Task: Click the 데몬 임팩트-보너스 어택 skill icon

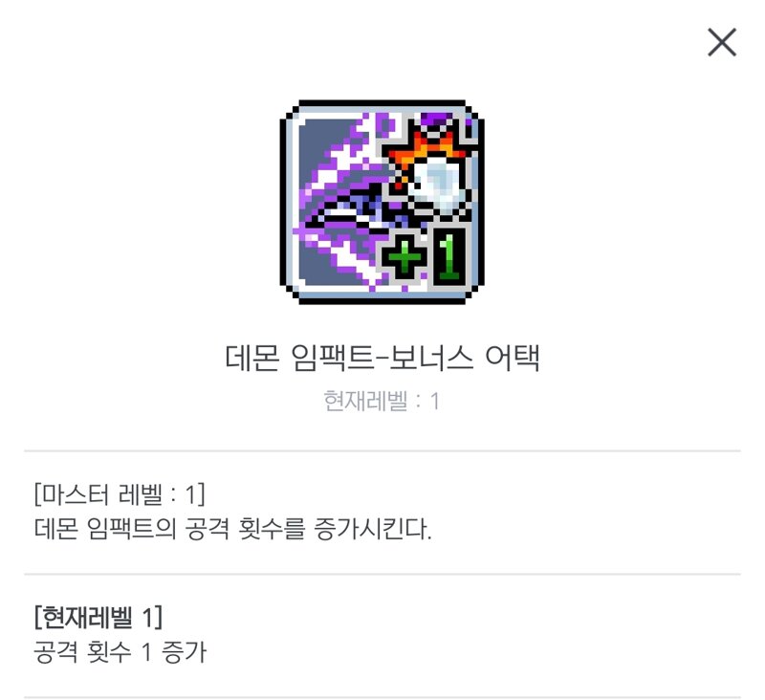Action: pyautogui.click(x=382, y=202)
